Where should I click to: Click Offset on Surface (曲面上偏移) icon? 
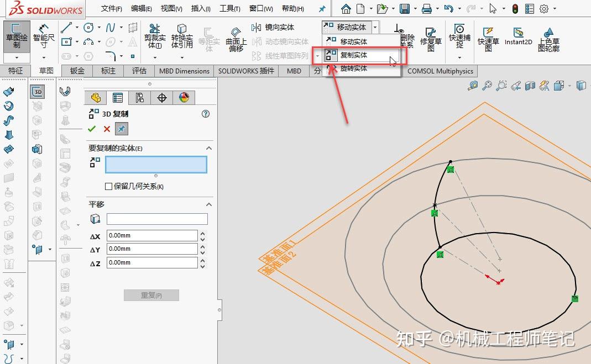click(x=236, y=39)
